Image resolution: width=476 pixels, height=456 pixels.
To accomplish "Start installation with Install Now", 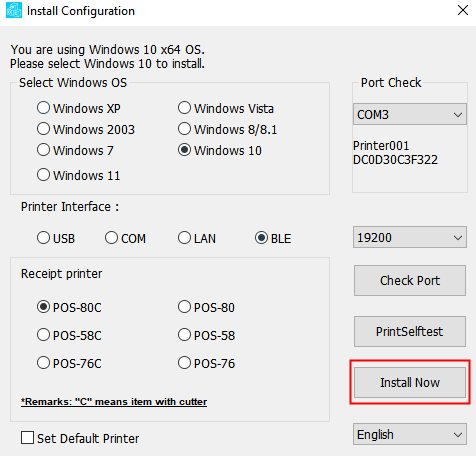I will click(x=410, y=382).
